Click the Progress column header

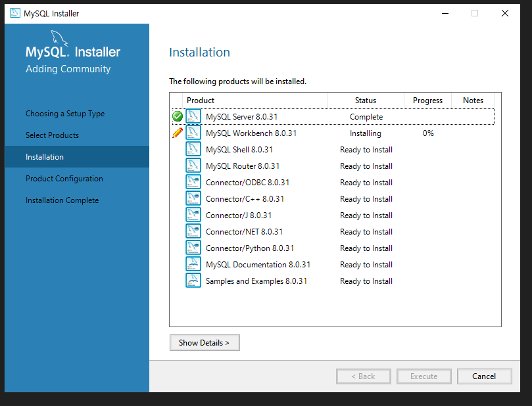(427, 101)
